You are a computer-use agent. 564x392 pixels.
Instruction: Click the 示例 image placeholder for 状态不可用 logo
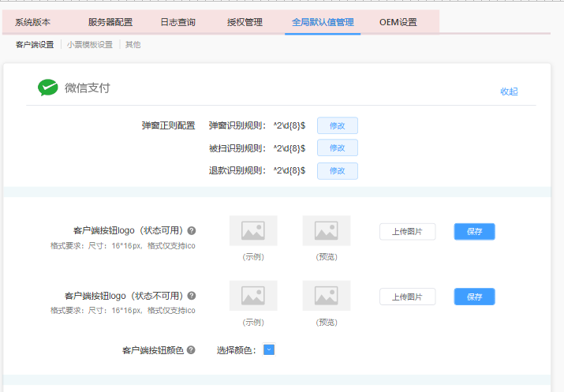coord(253,296)
